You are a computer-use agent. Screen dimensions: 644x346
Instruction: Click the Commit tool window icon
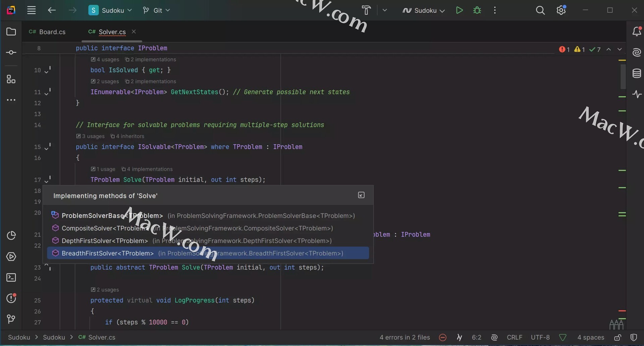coord(11,53)
